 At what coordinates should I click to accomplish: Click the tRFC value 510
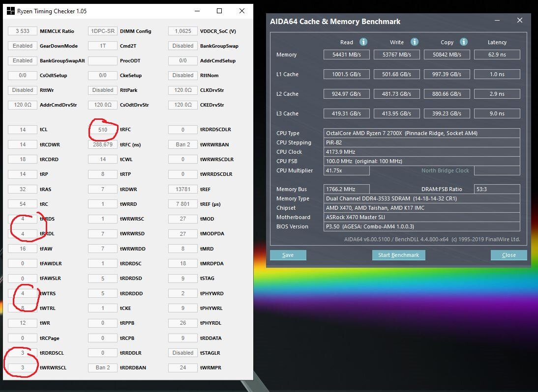(103, 130)
